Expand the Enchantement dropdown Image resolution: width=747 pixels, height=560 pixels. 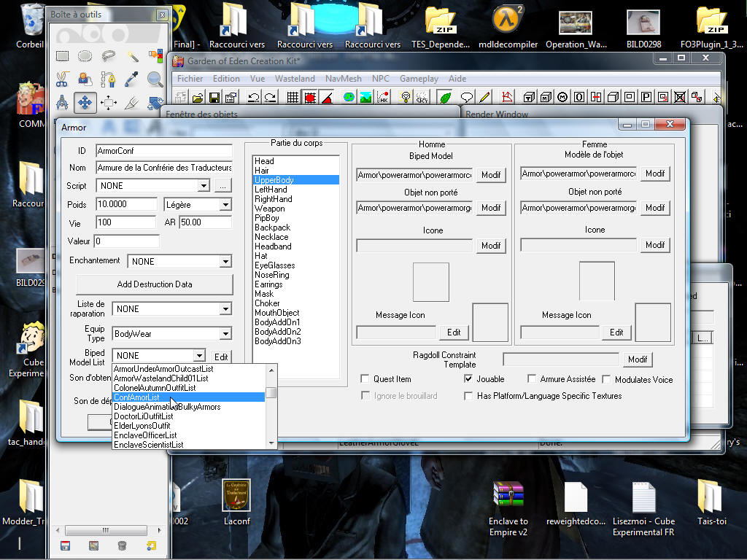(225, 262)
